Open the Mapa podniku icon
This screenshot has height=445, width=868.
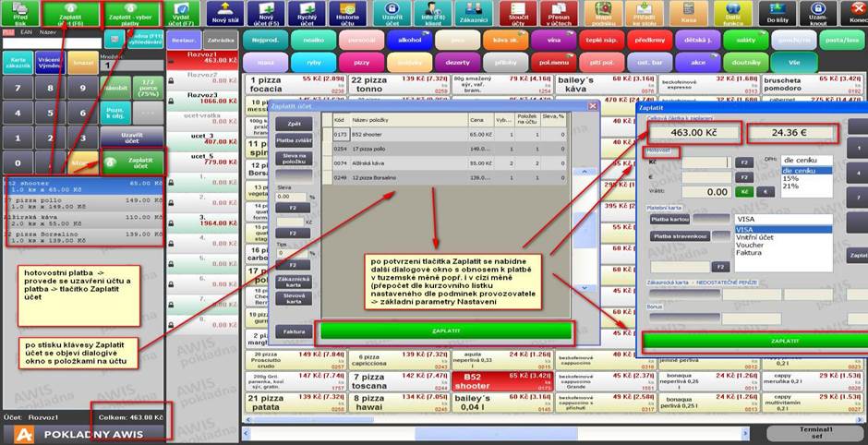(x=603, y=14)
